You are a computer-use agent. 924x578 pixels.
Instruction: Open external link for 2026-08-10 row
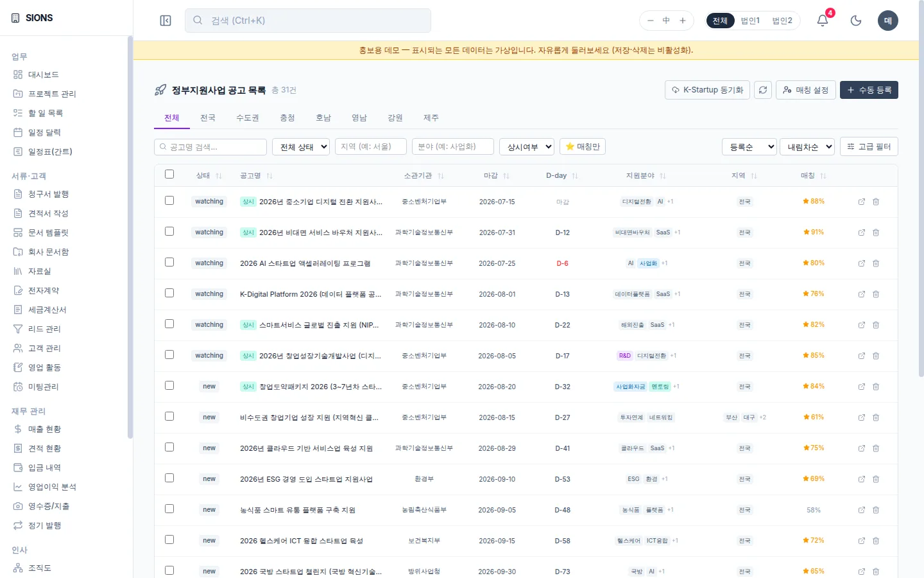(862, 325)
